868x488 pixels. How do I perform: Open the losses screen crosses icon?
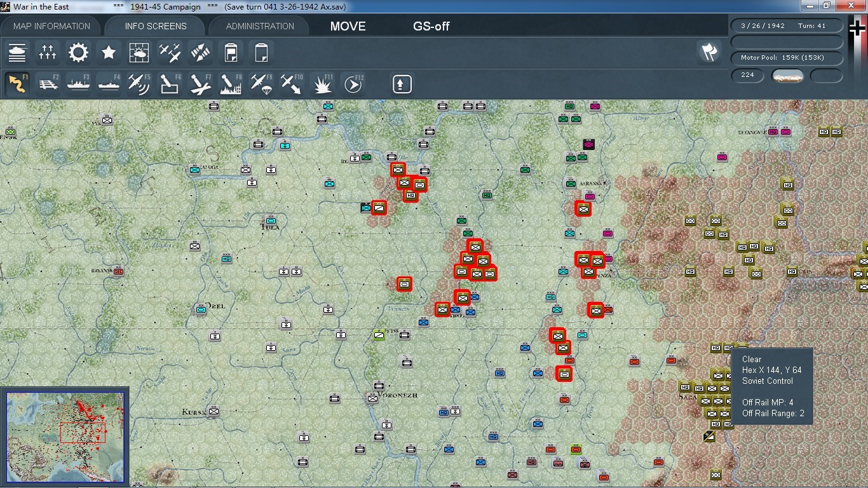point(48,53)
